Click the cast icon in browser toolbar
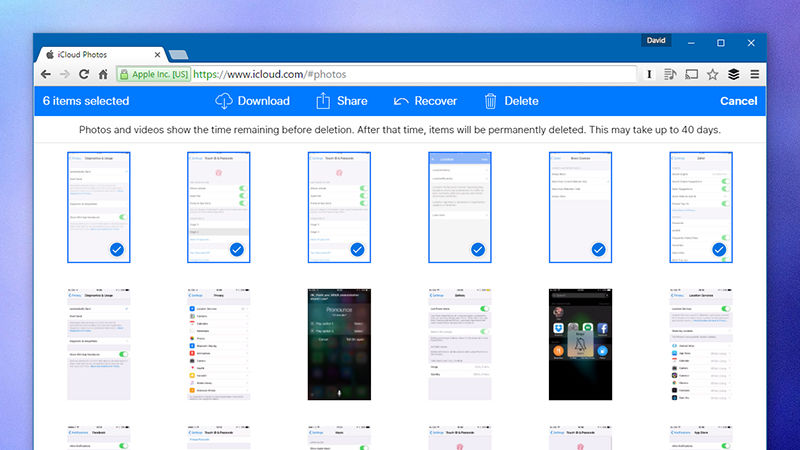800x450 pixels. (x=691, y=74)
